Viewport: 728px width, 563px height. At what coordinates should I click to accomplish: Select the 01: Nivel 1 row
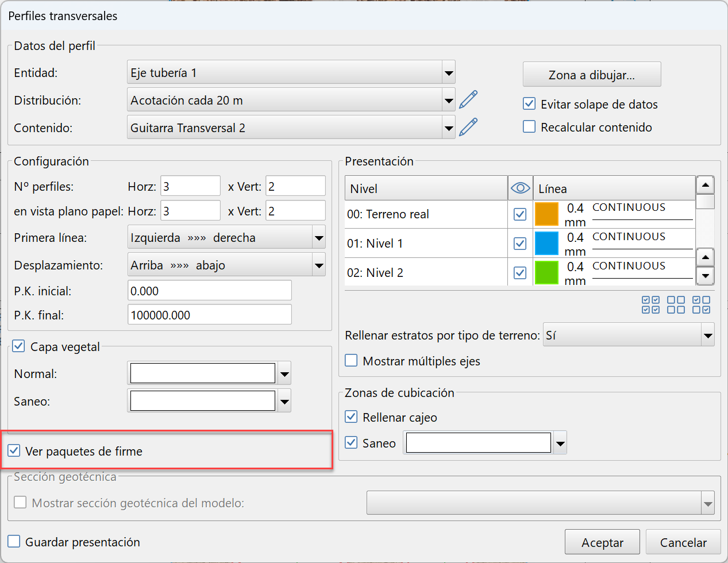426,244
